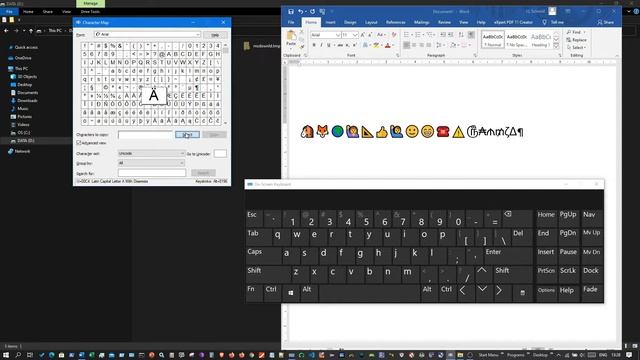Apply the red font color in Word
The width and height of the screenshot is (640, 360).
[388, 45]
